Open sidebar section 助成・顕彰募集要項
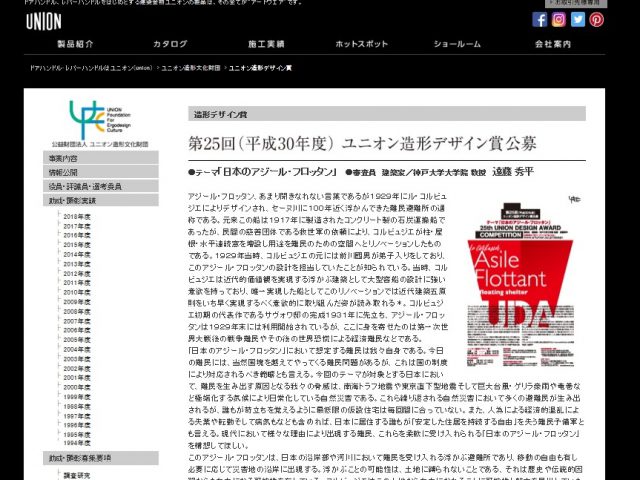The width and height of the screenshot is (640, 480). (101, 458)
